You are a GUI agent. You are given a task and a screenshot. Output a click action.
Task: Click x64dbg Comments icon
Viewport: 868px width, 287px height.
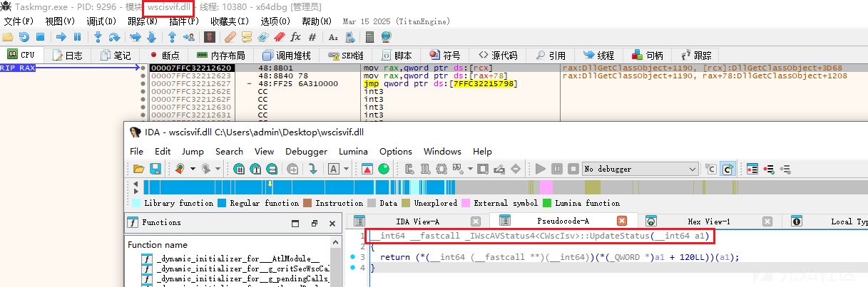tap(247, 36)
